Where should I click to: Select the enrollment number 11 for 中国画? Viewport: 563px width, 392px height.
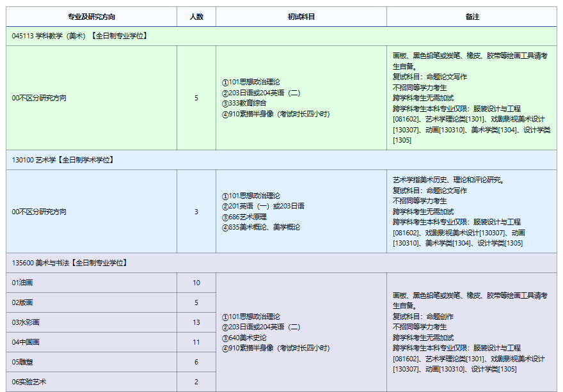pos(196,342)
